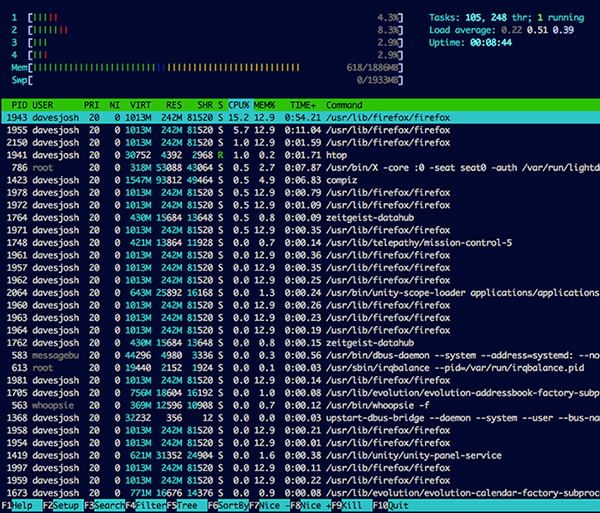
Task: Sort by the PID column header
Action: pyautogui.click(x=19, y=105)
